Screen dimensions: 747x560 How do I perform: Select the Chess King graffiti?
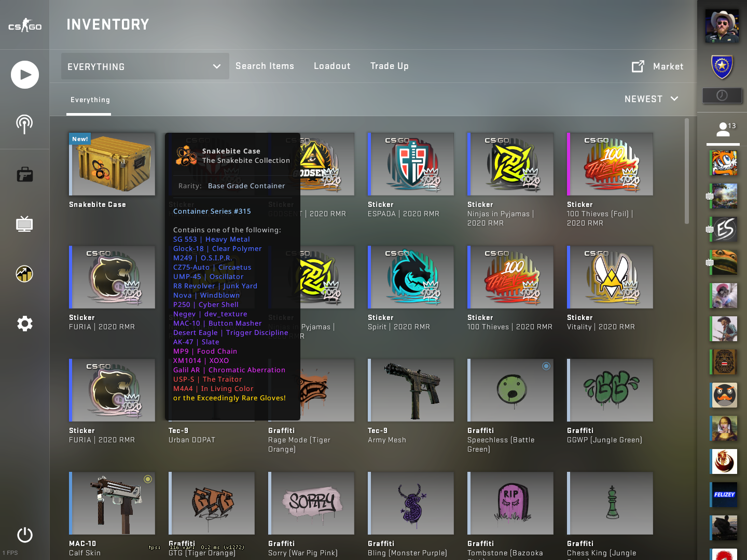click(610, 503)
